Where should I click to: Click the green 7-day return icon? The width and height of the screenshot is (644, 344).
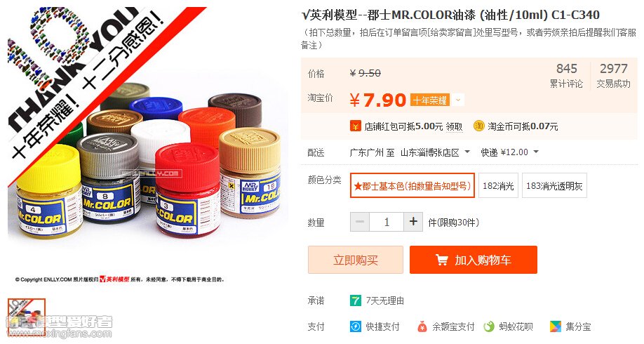point(355,300)
